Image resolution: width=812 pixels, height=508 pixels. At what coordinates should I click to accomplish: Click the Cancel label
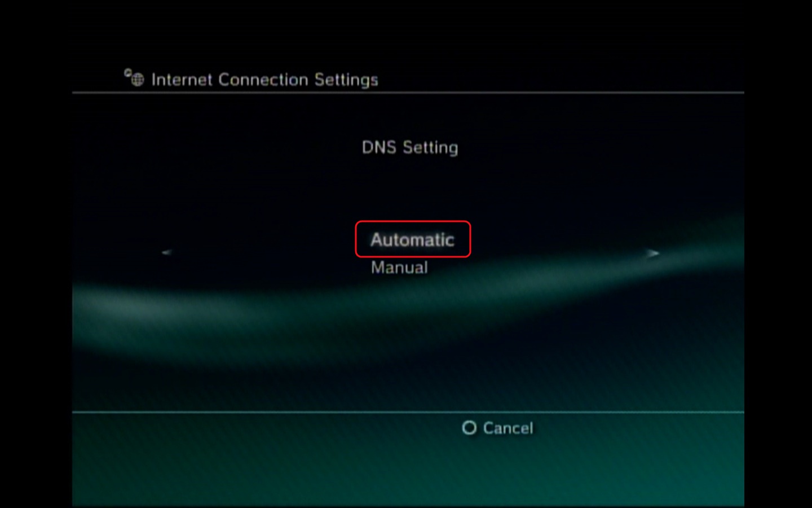click(x=508, y=428)
